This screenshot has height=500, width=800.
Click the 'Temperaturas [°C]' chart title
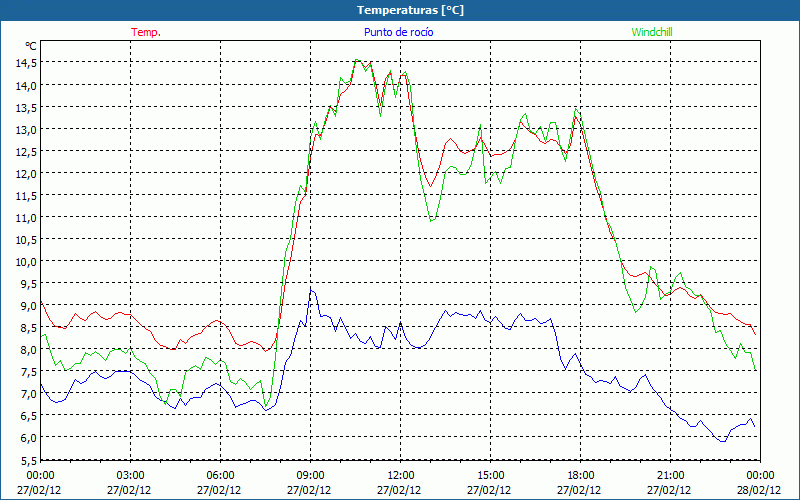pyautogui.click(x=410, y=10)
